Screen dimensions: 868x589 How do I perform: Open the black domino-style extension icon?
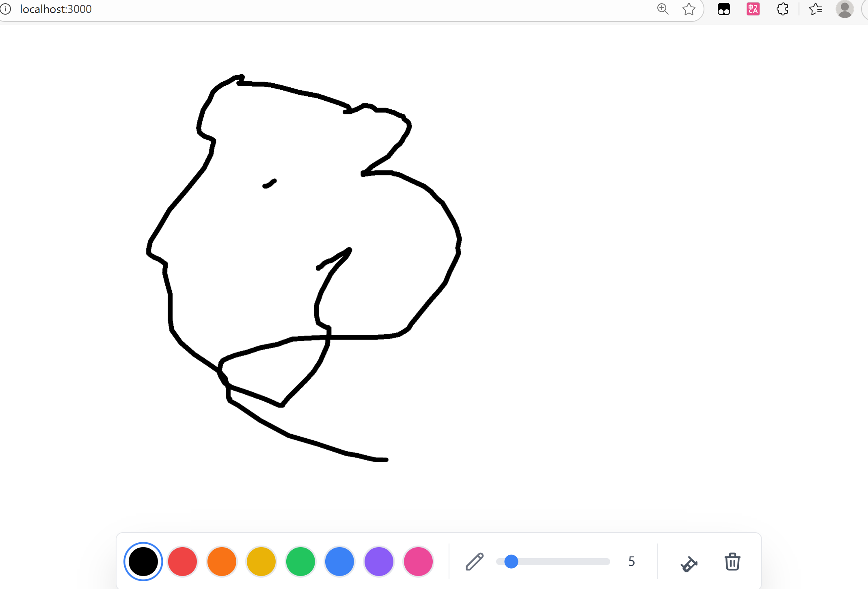click(x=724, y=9)
